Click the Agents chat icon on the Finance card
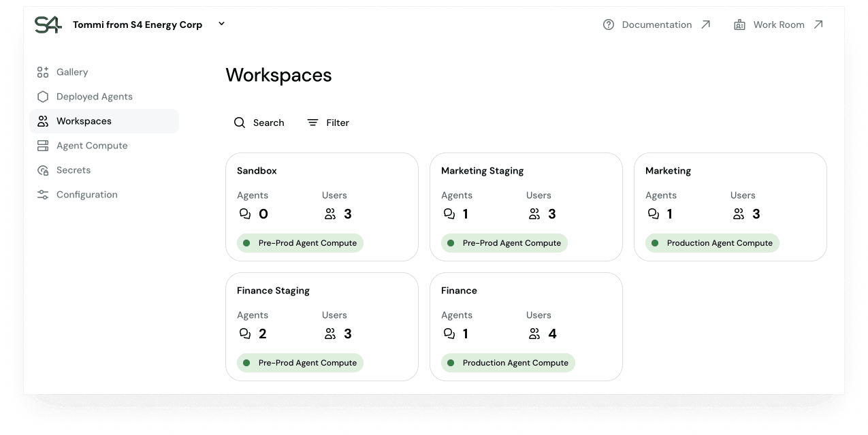The image size is (868, 435). pos(449,333)
